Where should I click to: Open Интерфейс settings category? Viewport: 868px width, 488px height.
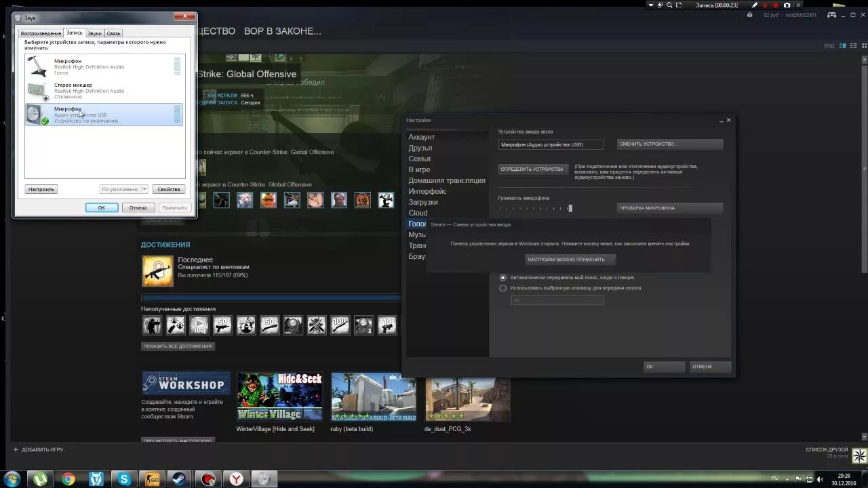tap(427, 191)
